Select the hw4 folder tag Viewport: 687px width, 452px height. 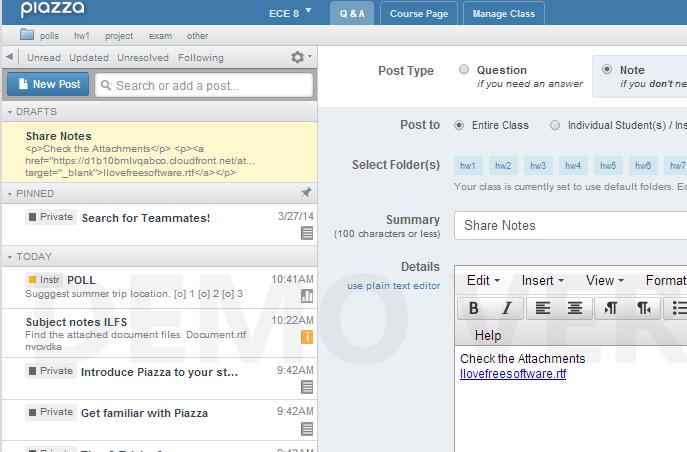(x=573, y=166)
